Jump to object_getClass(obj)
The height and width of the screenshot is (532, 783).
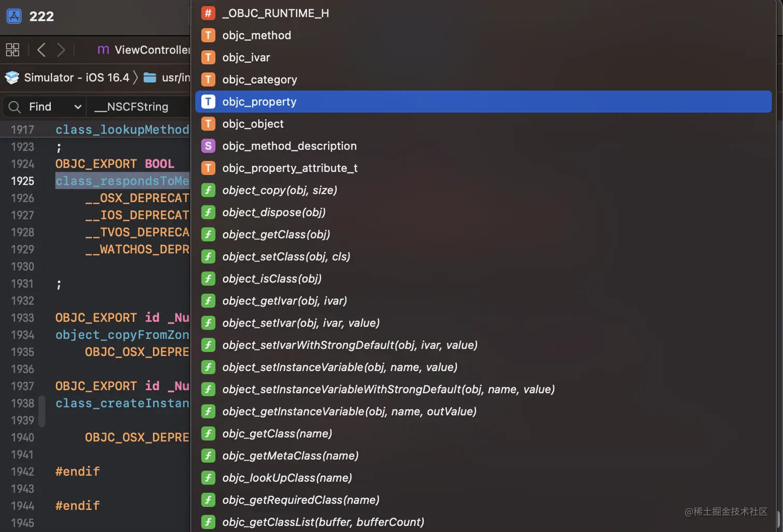click(483, 234)
